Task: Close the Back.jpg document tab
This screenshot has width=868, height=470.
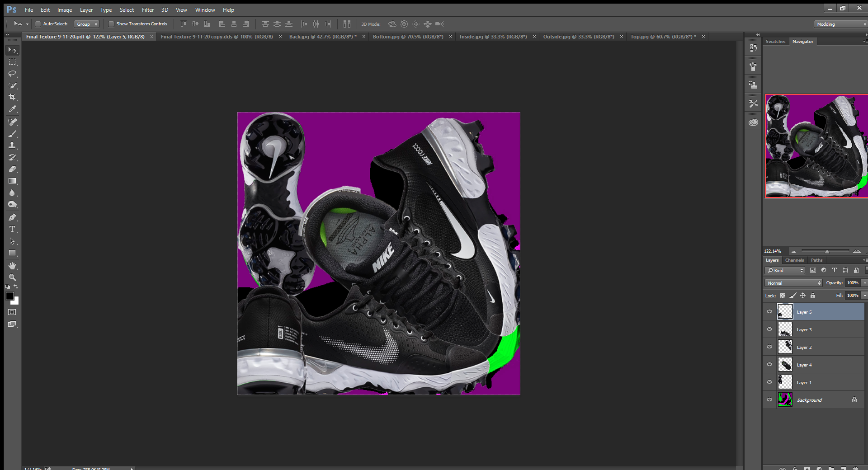Action: tap(364, 37)
